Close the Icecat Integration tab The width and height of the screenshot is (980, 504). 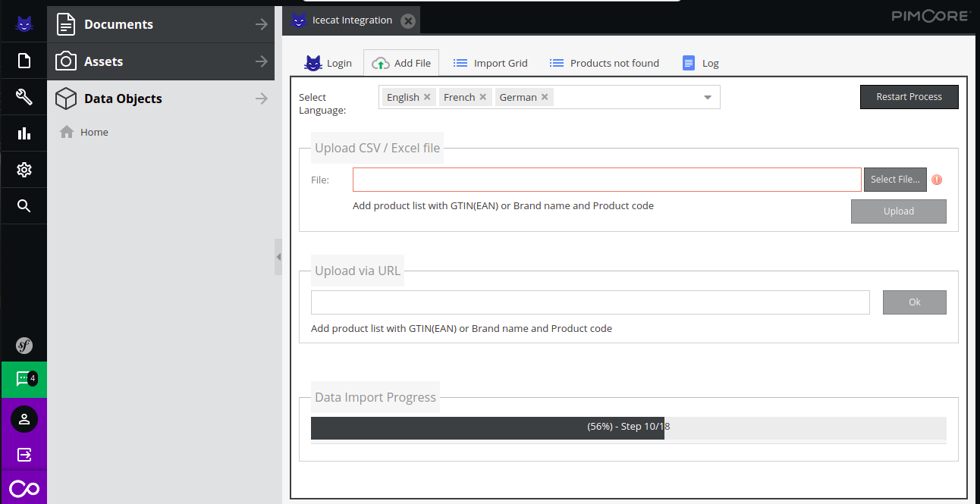coord(408,20)
